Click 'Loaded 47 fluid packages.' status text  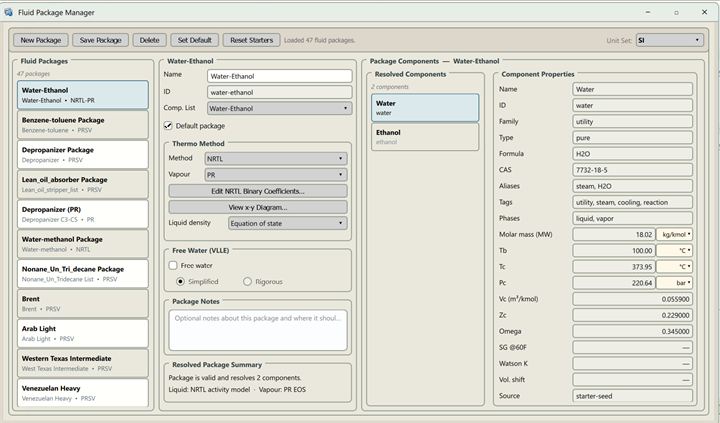[319, 40]
